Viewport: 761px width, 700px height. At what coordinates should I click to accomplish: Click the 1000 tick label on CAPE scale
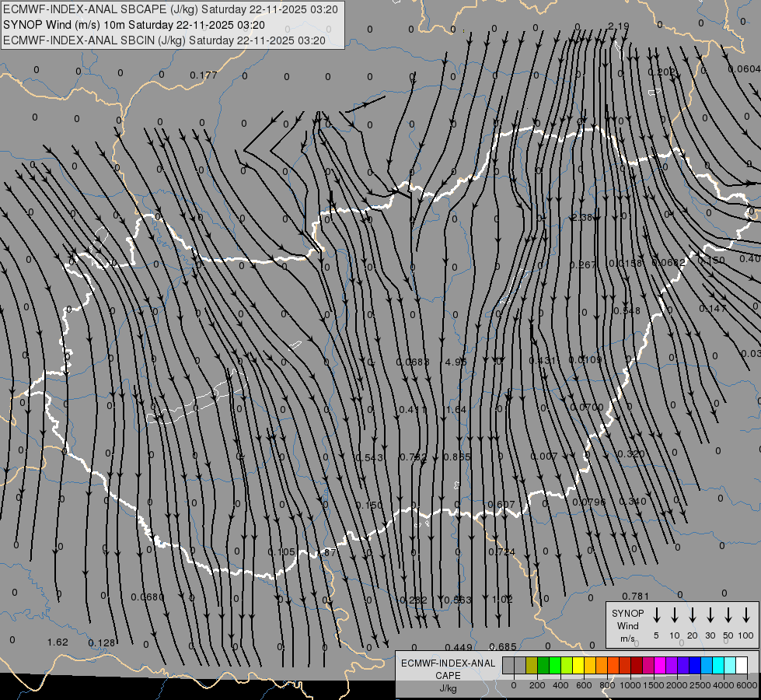(x=630, y=685)
